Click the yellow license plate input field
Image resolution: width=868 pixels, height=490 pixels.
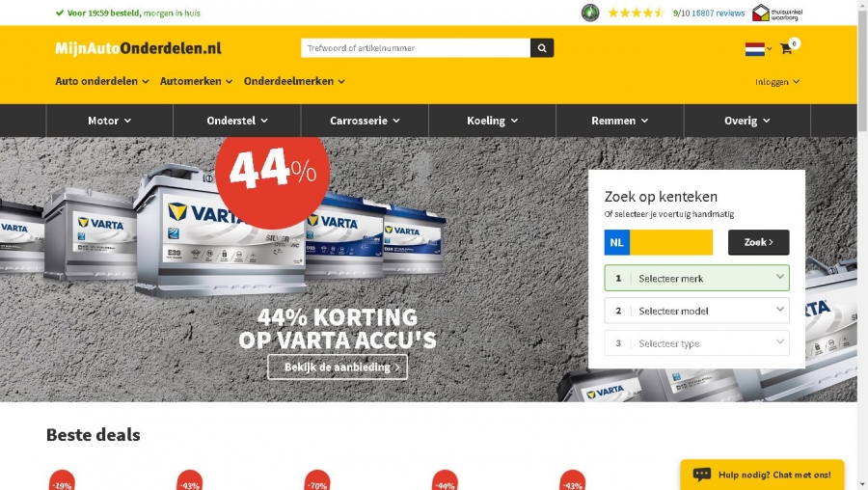[x=671, y=242]
